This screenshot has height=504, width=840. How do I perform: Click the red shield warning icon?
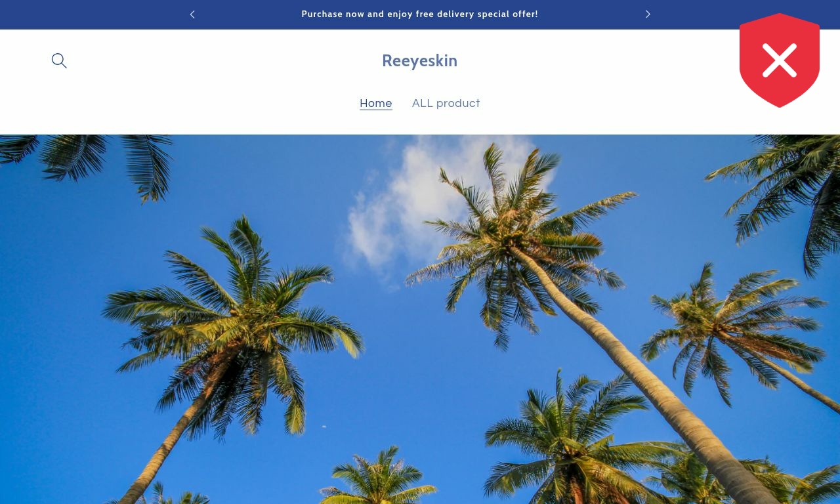click(780, 60)
